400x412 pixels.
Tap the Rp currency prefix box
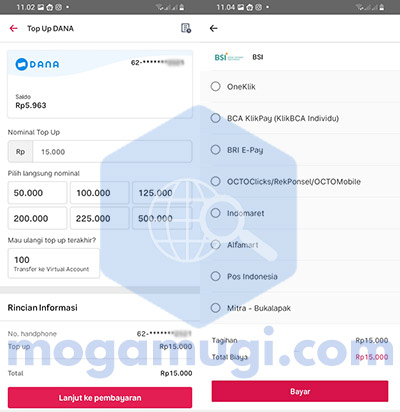coord(20,152)
